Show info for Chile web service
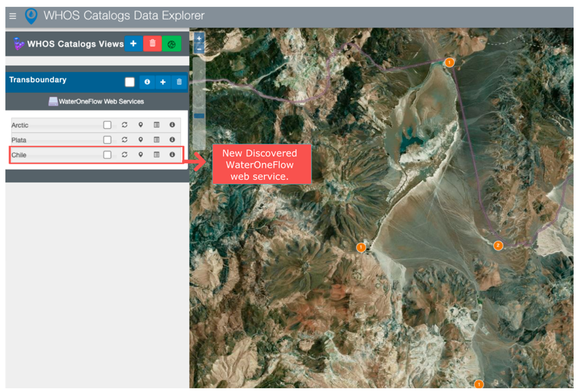The width and height of the screenshot is (579, 392). [172, 155]
